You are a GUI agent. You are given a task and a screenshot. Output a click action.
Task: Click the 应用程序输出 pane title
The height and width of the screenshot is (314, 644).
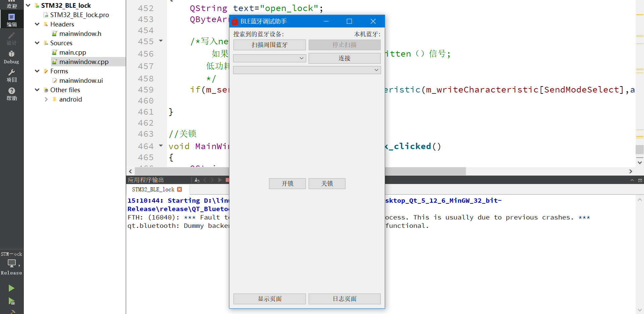coord(146,180)
